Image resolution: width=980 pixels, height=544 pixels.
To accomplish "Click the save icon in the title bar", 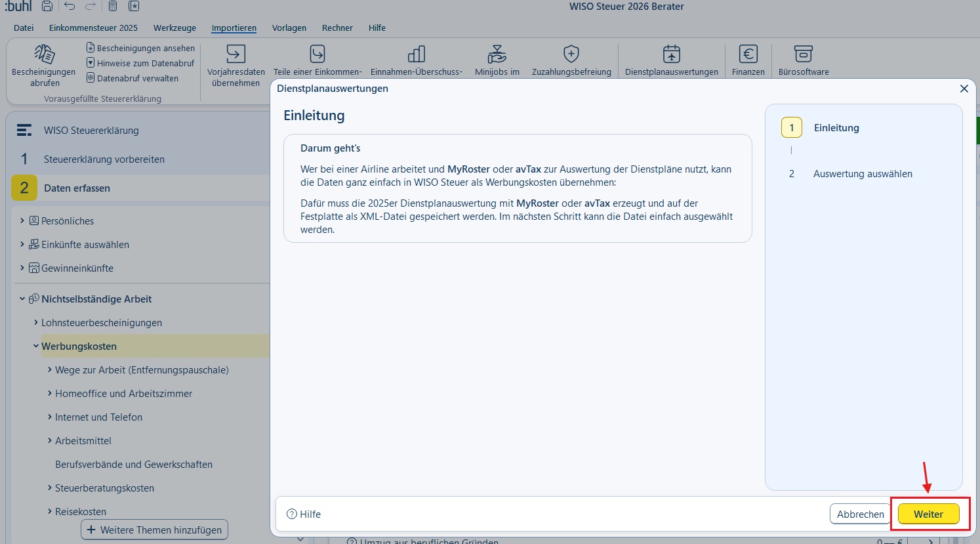I will (47, 7).
